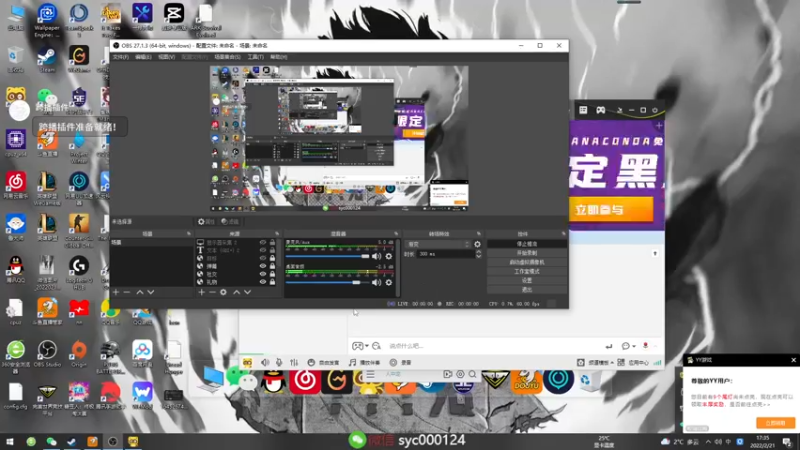
Task: Click the YY speaker volume icon
Action: click(x=265, y=362)
